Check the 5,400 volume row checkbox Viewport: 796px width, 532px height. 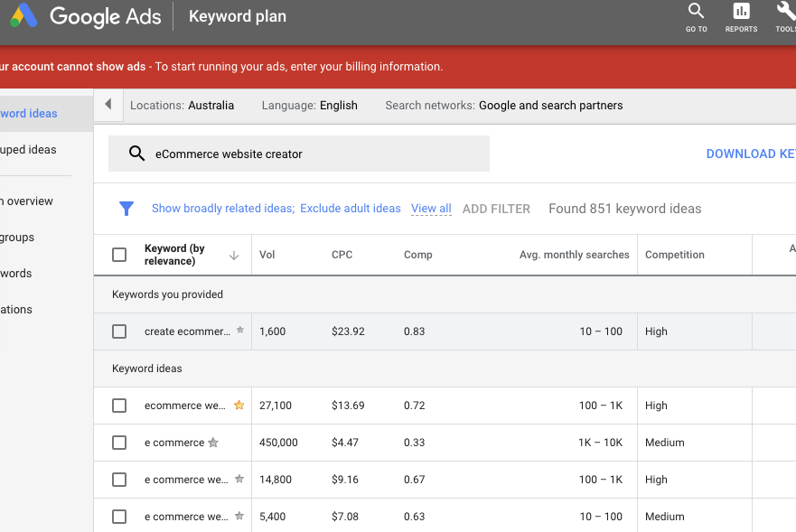click(x=119, y=517)
